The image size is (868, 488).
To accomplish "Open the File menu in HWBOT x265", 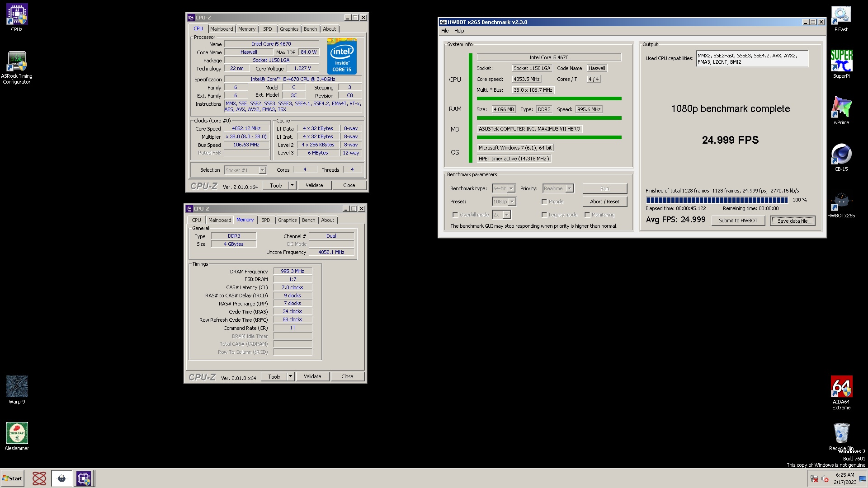I will (x=445, y=31).
